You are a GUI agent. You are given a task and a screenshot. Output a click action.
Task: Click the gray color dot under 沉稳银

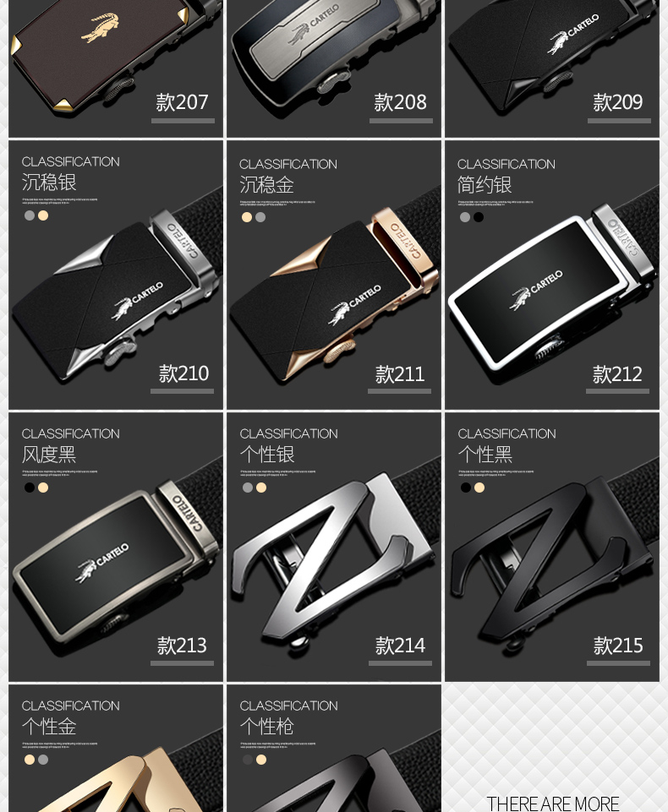click(x=30, y=215)
